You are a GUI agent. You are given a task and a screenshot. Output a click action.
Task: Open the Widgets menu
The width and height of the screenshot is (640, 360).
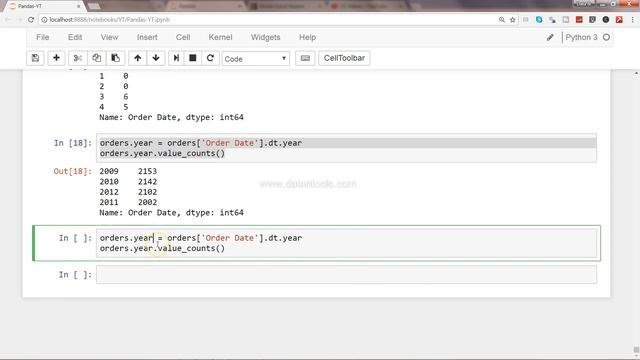click(265, 37)
